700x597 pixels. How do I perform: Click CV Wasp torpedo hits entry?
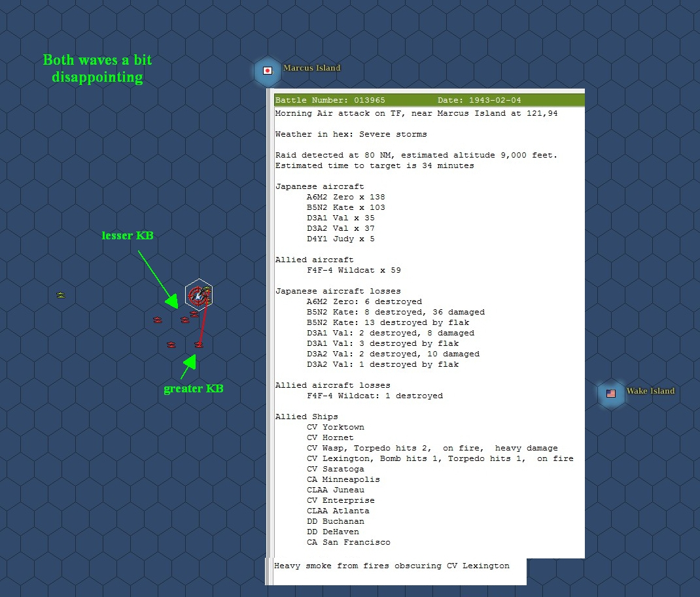coord(432,448)
